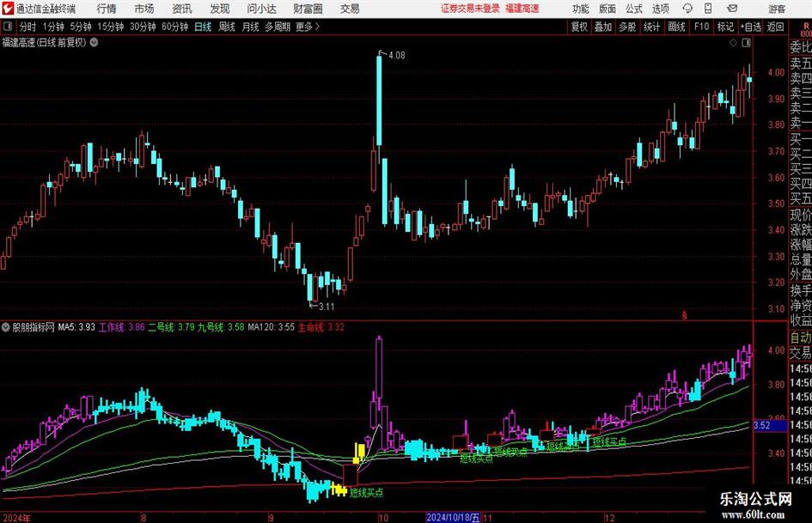The width and height of the screenshot is (812, 523).
Task: Click the 通达信 red logo icon
Action: point(7,9)
